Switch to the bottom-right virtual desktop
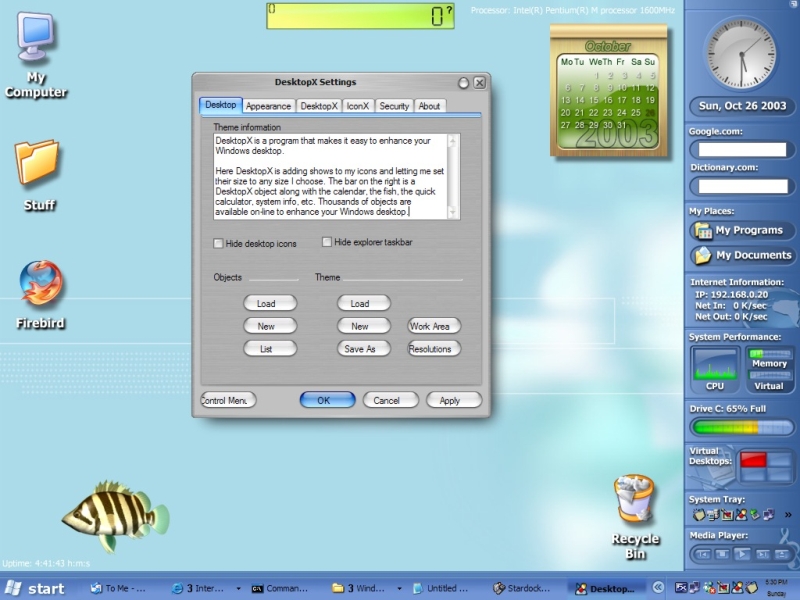The image size is (800, 600). (780, 474)
